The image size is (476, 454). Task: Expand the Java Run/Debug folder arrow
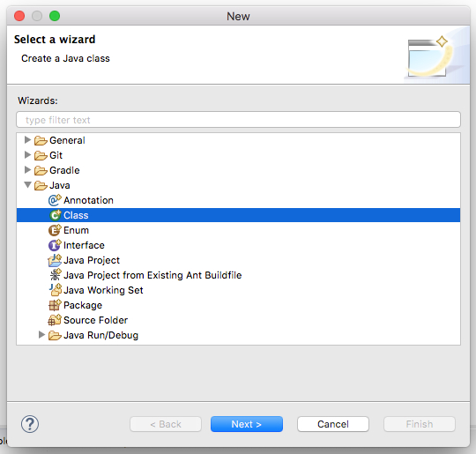point(41,335)
